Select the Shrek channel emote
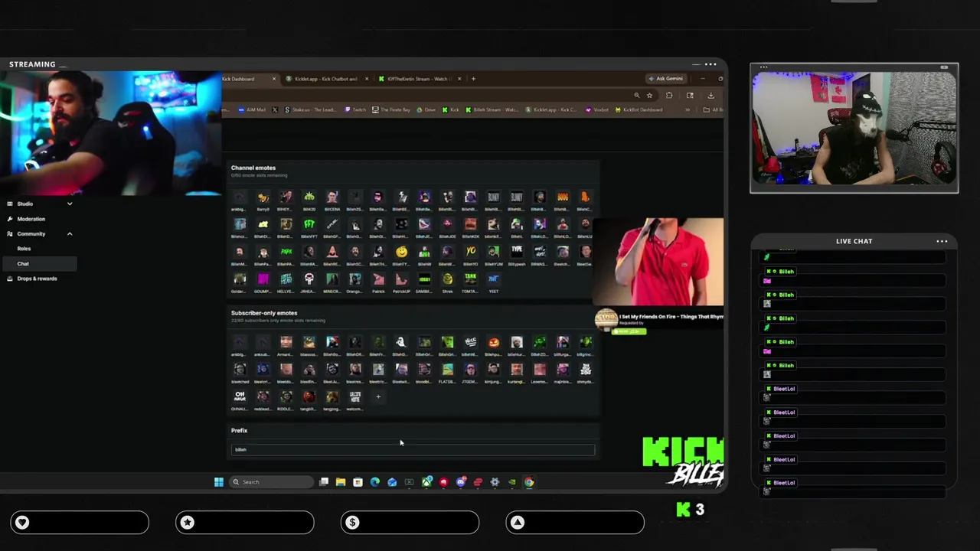This screenshot has width=980, height=551. tap(447, 280)
